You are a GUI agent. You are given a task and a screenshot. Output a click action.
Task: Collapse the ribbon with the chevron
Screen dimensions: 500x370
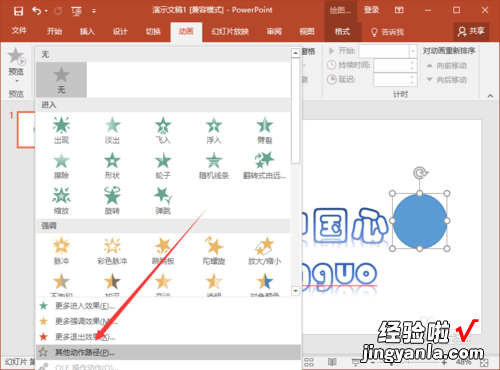(x=490, y=96)
